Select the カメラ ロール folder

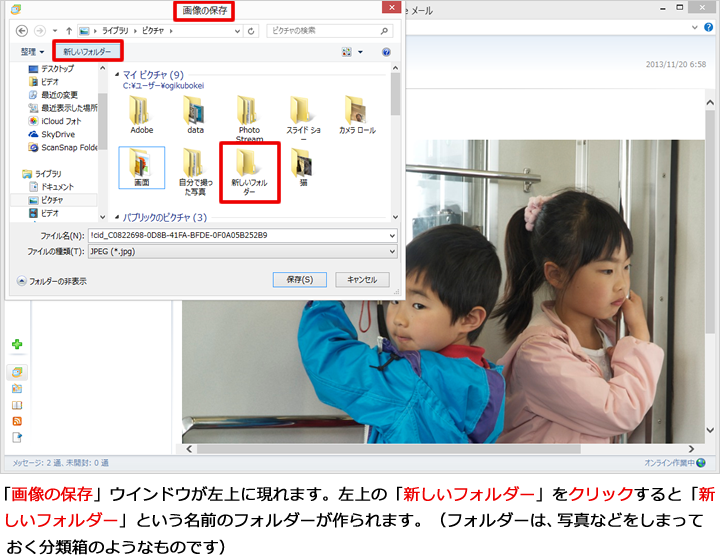[357, 115]
